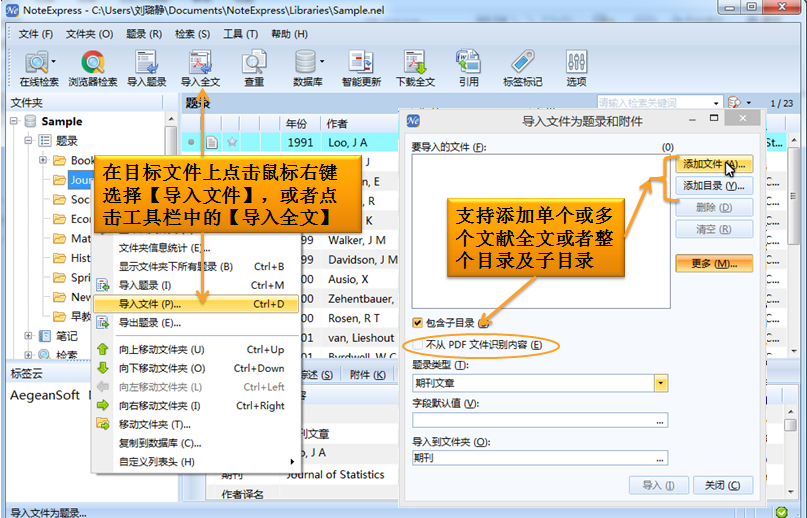Toggle the 包含子目录 checkbox

pyautogui.click(x=417, y=323)
